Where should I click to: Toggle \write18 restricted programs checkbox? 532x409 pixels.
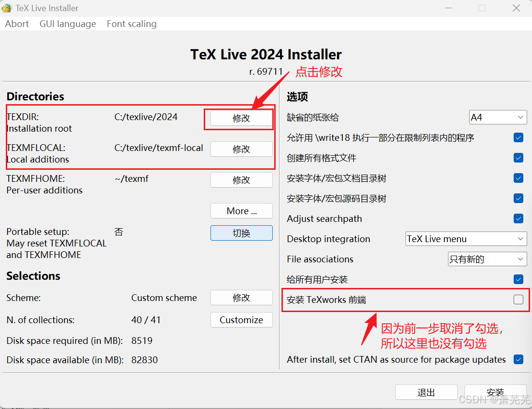518,137
